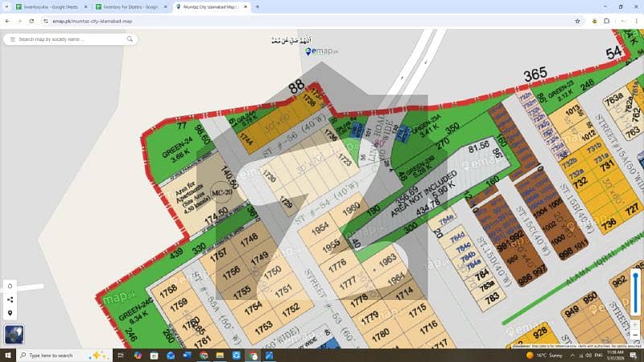Open the Windows Start menu
This screenshot has width=644, height=362.
coord(8,355)
